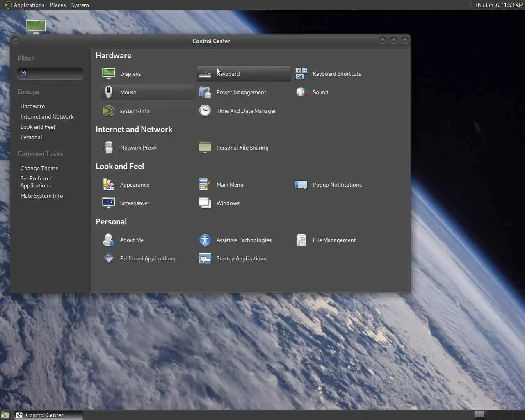Click the Control Center taskbar button
The height and width of the screenshot is (420, 525).
pos(49,415)
